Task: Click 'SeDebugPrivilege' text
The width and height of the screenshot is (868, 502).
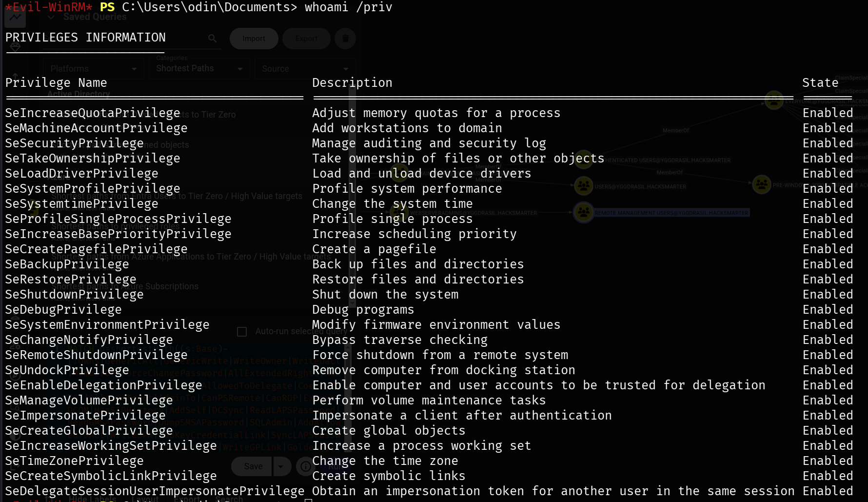Action: [63, 310]
